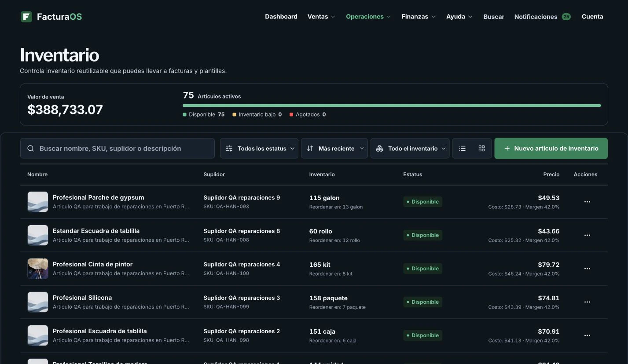This screenshot has width=628, height=364.
Task: Switch to grid view icon
Action: click(481, 149)
